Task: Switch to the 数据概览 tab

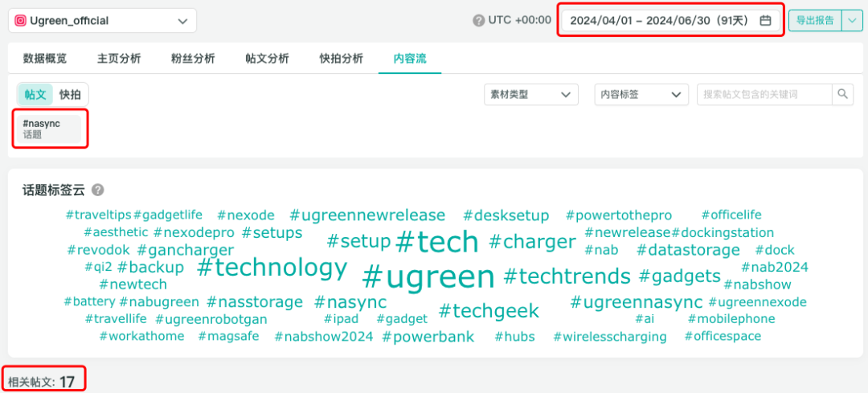Action: [45, 59]
